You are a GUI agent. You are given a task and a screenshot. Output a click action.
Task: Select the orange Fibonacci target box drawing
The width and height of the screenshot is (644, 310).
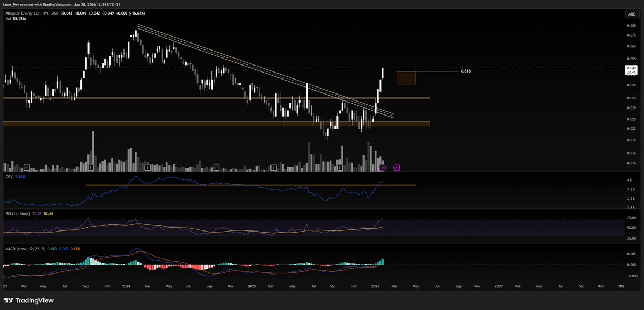pyautogui.click(x=406, y=77)
